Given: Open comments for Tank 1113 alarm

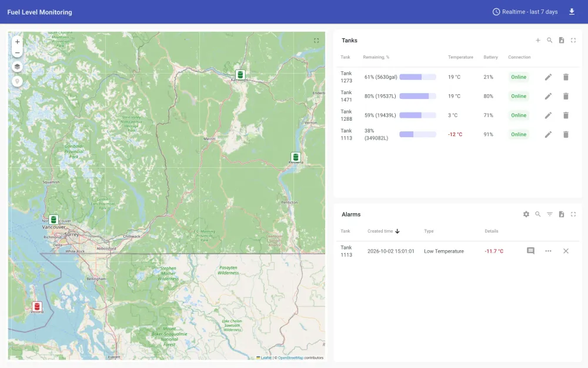Looking at the screenshot, I should tap(530, 251).
